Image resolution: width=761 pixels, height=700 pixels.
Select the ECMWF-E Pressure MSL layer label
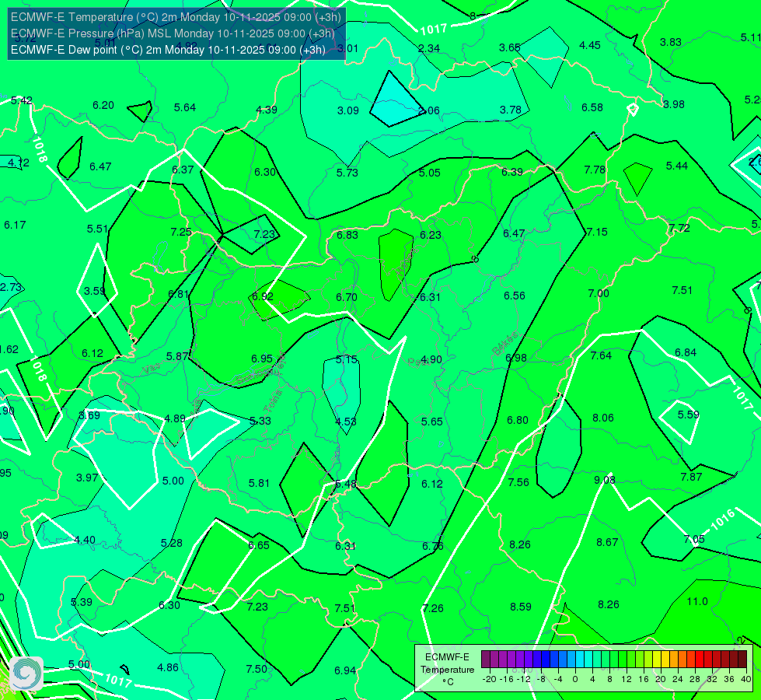pos(173,33)
